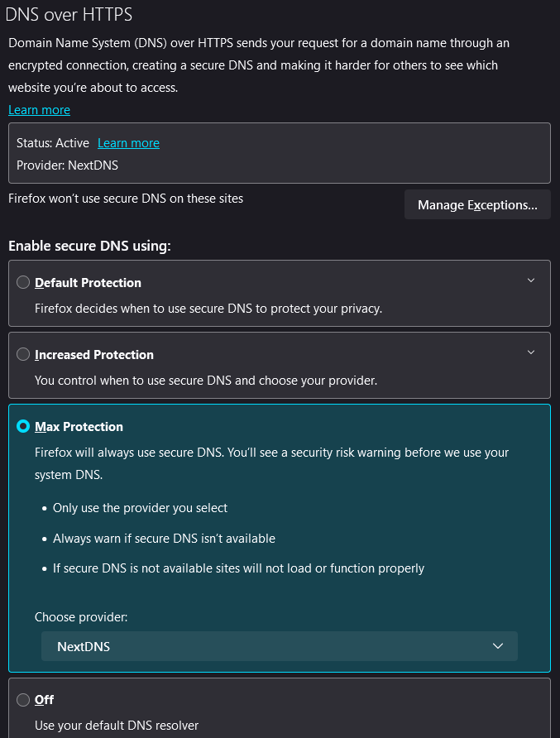Select the Default Protection radio button
The height and width of the screenshot is (738, 560).
point(23,282)
